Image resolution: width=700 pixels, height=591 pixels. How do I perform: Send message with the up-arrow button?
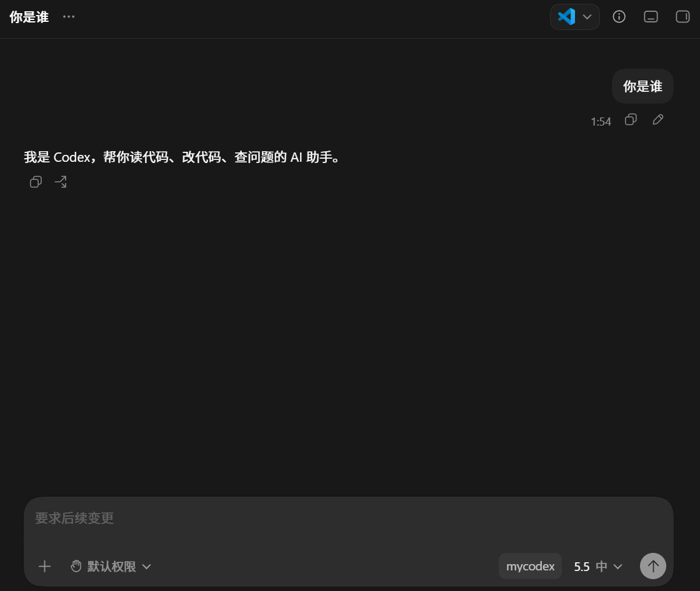click(653, 567)
